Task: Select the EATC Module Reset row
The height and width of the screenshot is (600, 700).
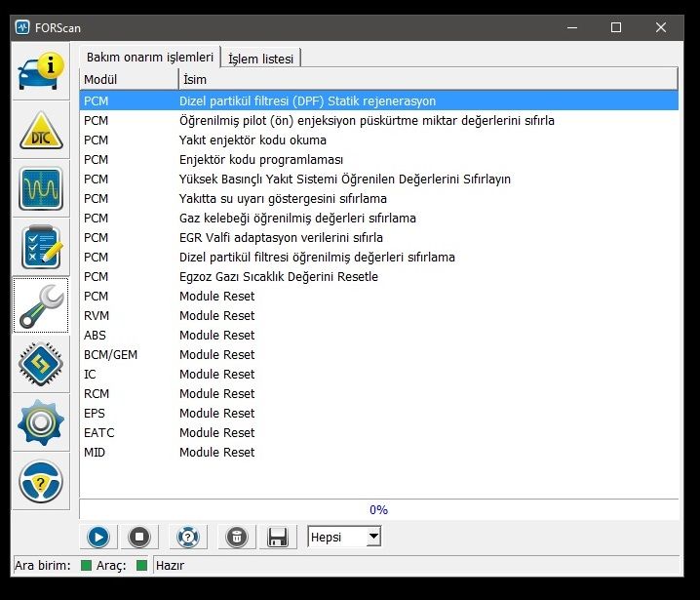Action: [x=379, y=433]
